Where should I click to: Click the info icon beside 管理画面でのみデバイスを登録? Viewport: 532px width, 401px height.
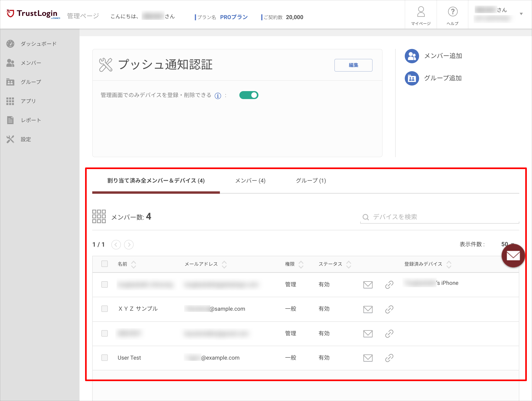tap(218, 96)
